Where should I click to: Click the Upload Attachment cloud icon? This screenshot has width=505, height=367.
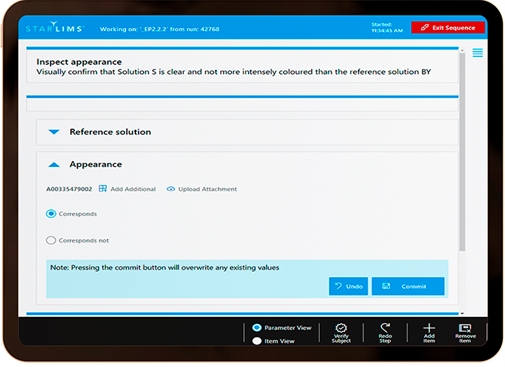(171, 189)
